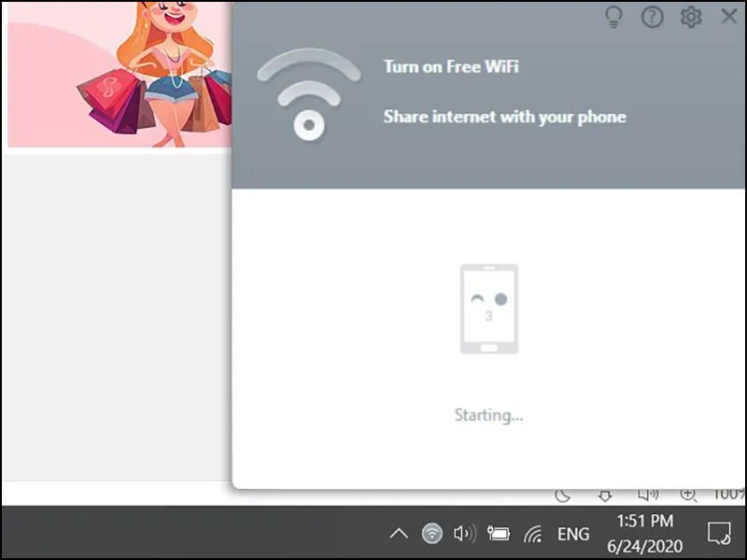This screenshot has width=747, height=560.
Task: Open the Baidu WiFi Hotspot tray icon
Action: 431,533
